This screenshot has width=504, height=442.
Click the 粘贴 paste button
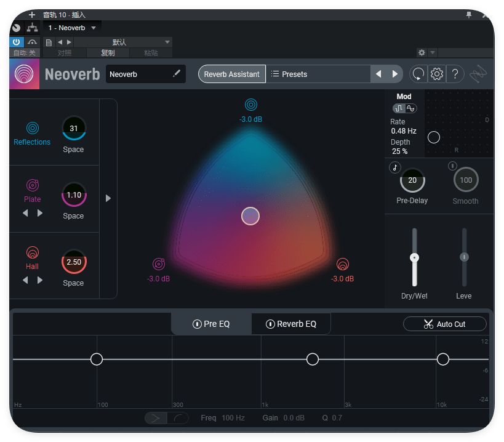click(151, 53)
